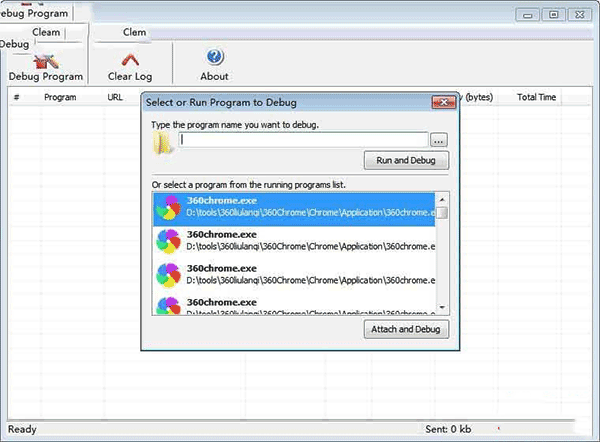Viewport: 600px width, 442px height.
Task: Click the Ready status text
Action: (22, 429)
